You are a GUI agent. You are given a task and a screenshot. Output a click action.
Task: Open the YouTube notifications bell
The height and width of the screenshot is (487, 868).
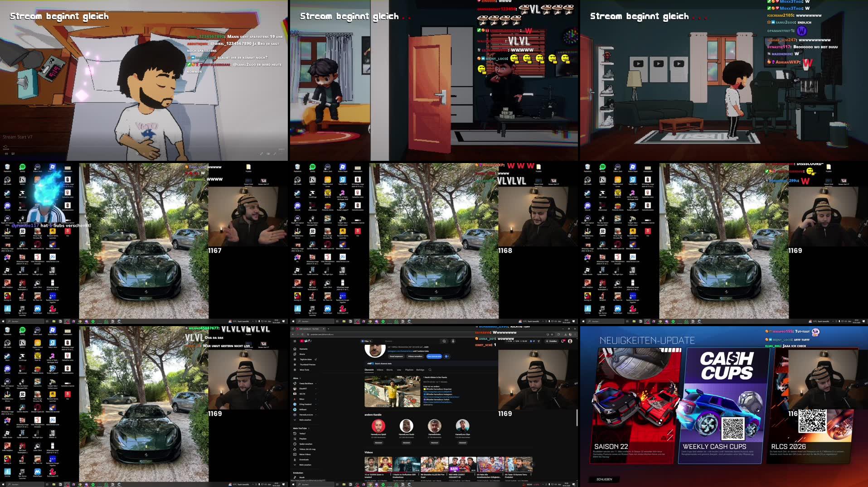click(x=563, y=341)
